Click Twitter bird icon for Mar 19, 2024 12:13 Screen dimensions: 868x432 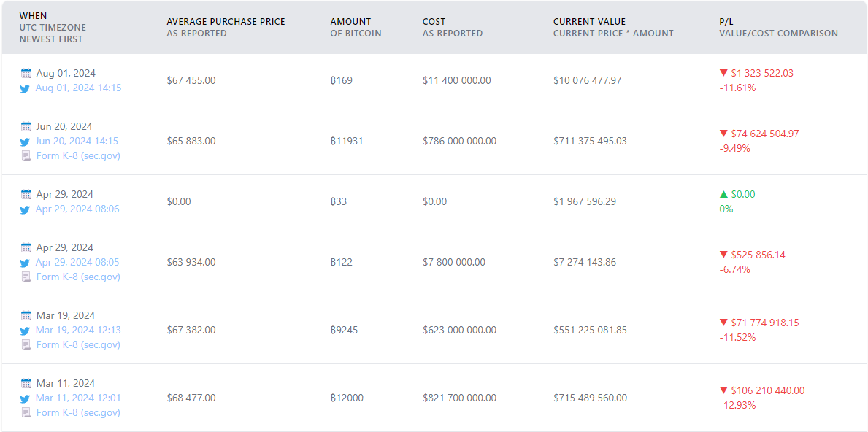click(25, 331)
